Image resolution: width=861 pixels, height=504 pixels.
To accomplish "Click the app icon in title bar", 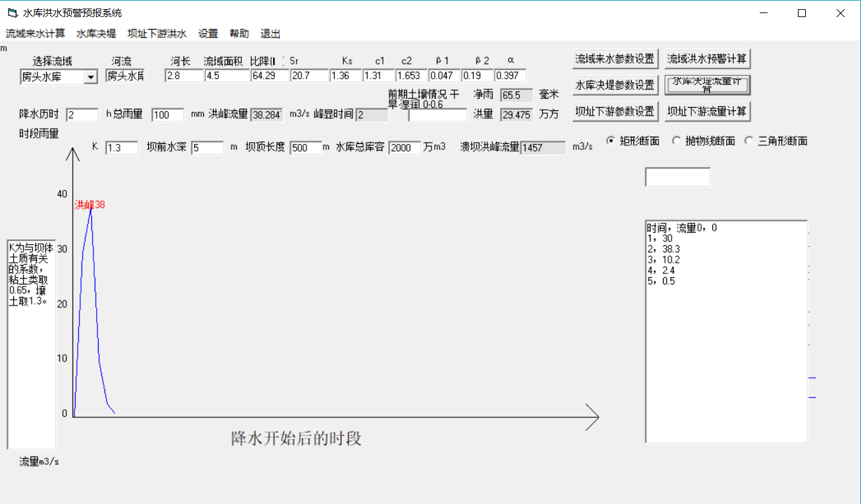I will tap(12, 13).
